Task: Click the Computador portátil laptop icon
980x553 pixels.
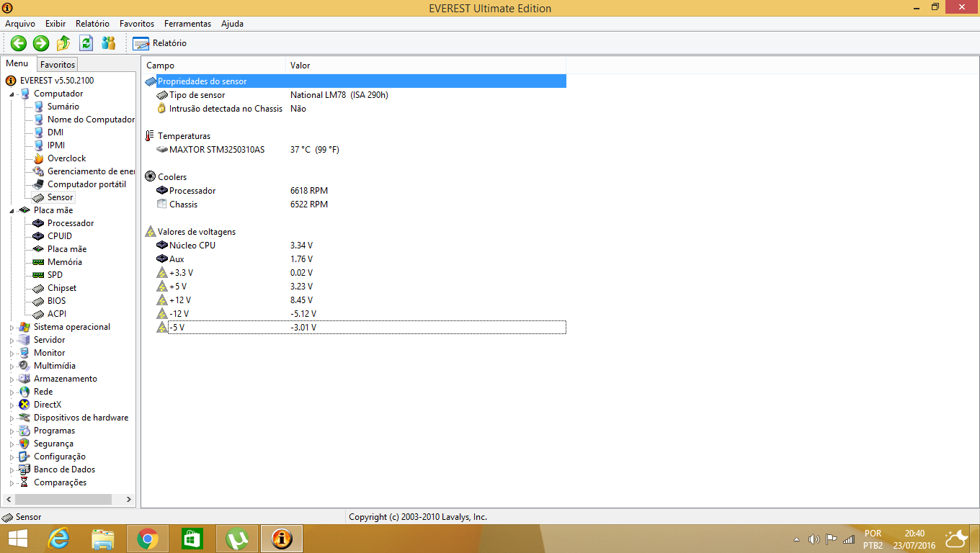Action: (x=39, y=184)
